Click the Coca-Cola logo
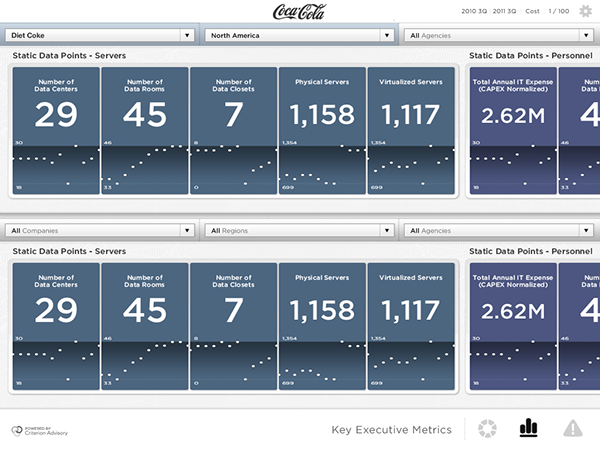 [x=299, y=11]
